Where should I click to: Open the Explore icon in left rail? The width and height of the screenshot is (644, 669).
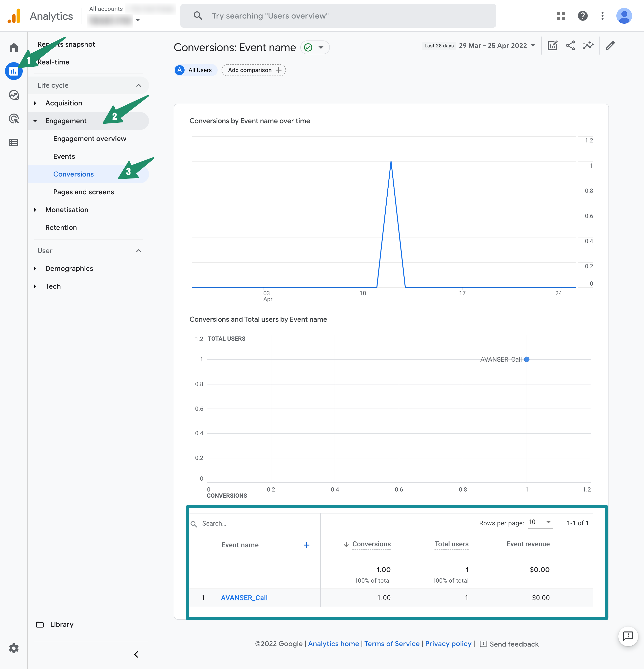pos(14,95)
